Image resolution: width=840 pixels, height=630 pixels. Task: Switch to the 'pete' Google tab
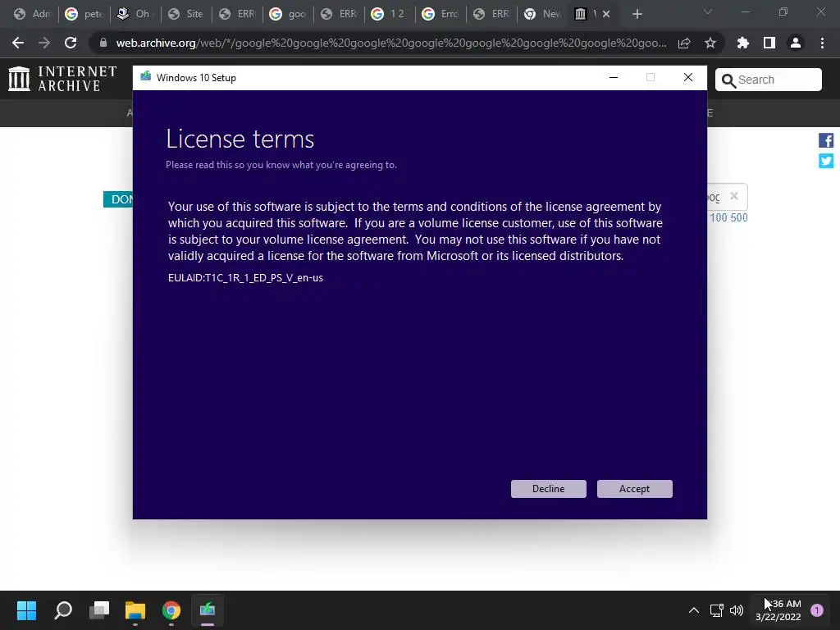click(x=84, y=14)
